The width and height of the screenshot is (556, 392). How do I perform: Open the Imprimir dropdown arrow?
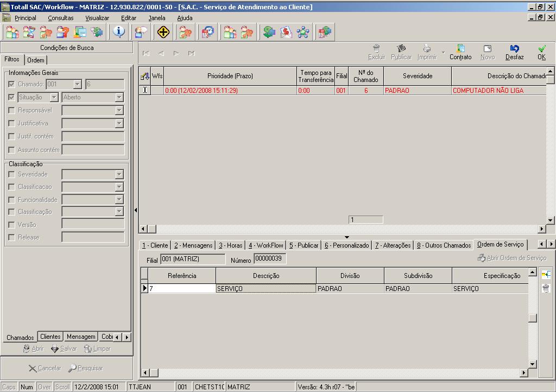443,53
